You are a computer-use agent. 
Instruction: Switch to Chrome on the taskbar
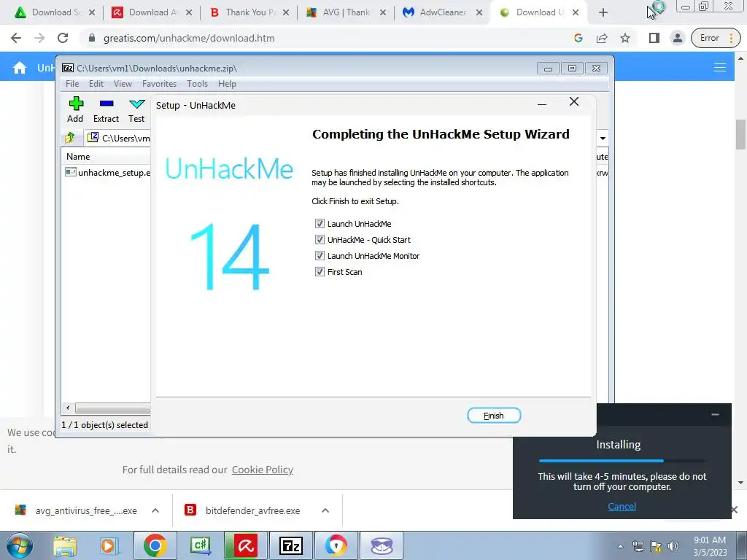click(155, 545)
